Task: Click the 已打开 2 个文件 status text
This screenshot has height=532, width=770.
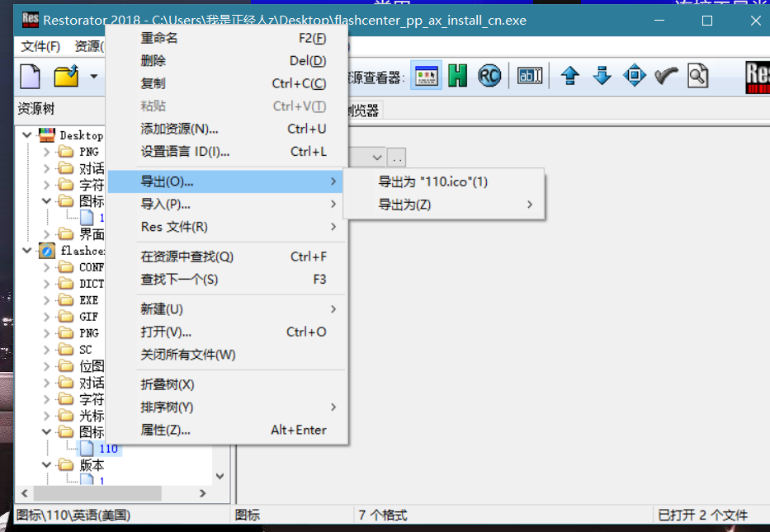Action: click(x=702, y=516)
